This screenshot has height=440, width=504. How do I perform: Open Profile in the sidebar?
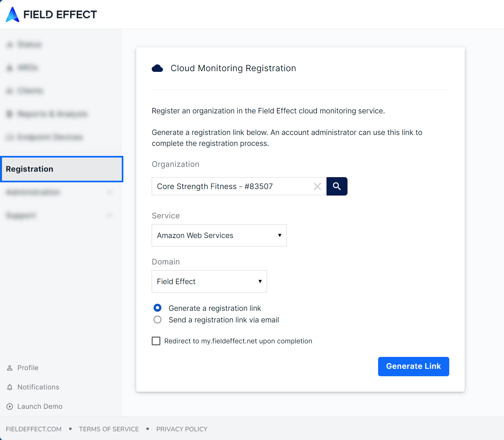28,368
